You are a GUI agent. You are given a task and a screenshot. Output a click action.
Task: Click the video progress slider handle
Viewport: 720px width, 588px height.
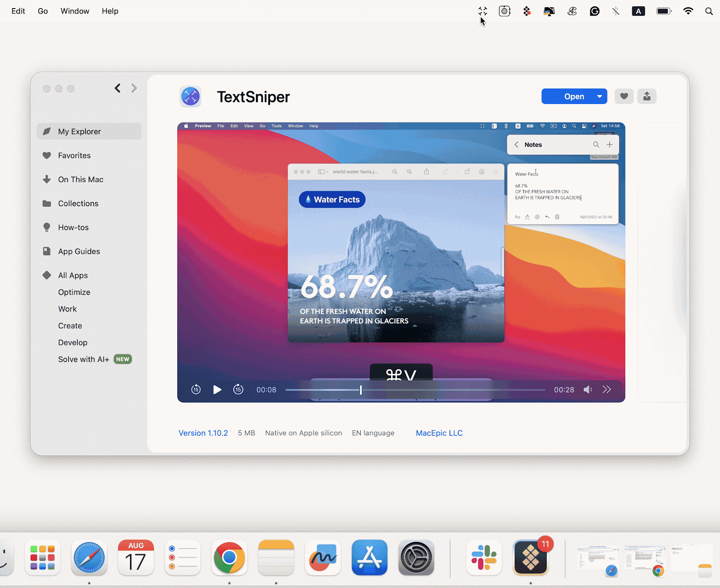[x=361, y=389]
